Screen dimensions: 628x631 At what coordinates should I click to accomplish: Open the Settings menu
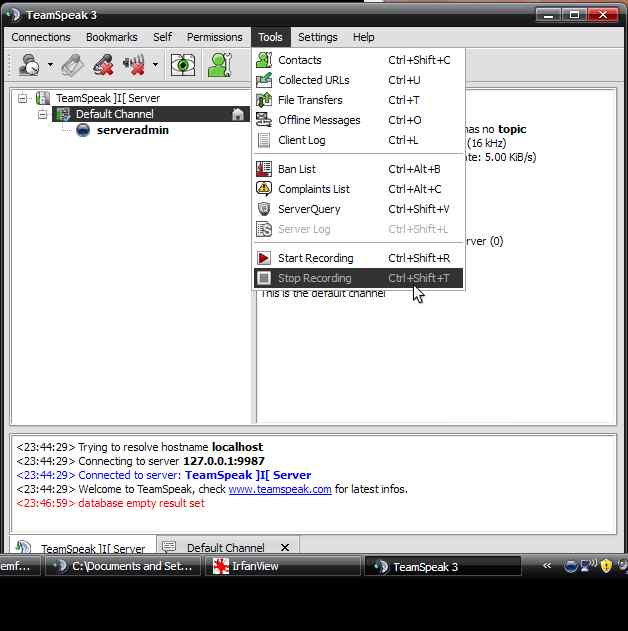coord(317,37)
